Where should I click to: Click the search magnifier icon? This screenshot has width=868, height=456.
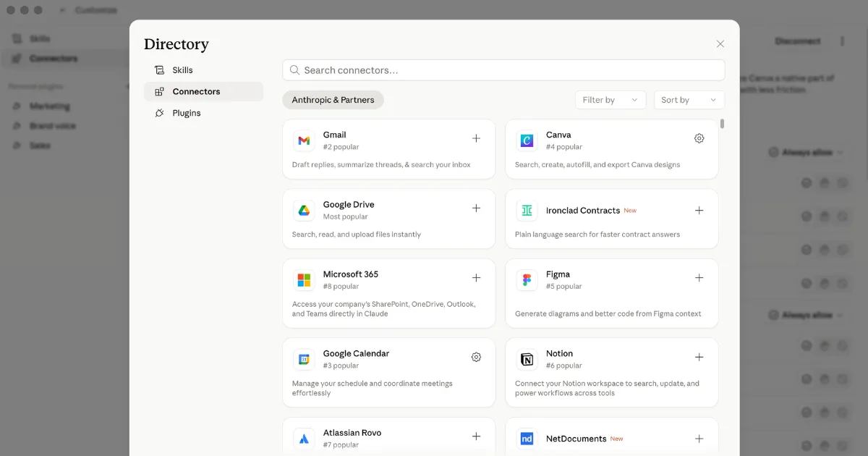294,70
